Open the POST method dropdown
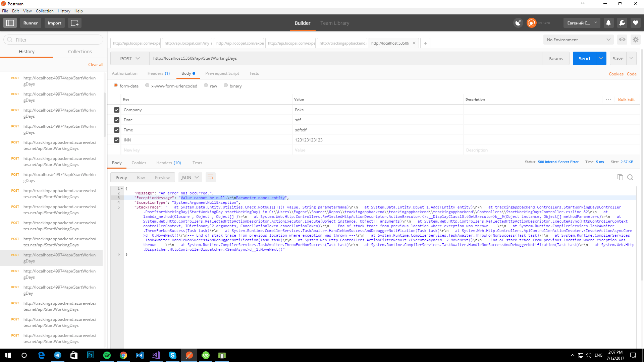 (x=130, y=58)
